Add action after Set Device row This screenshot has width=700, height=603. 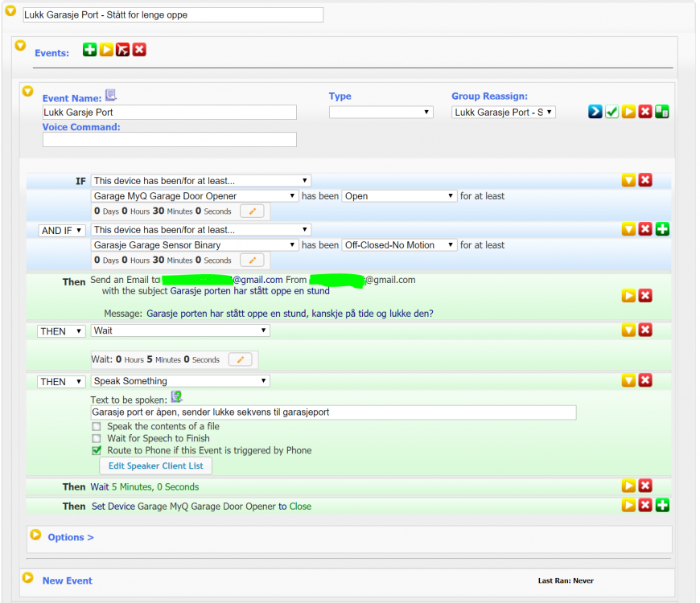click(x=662, y=506)
